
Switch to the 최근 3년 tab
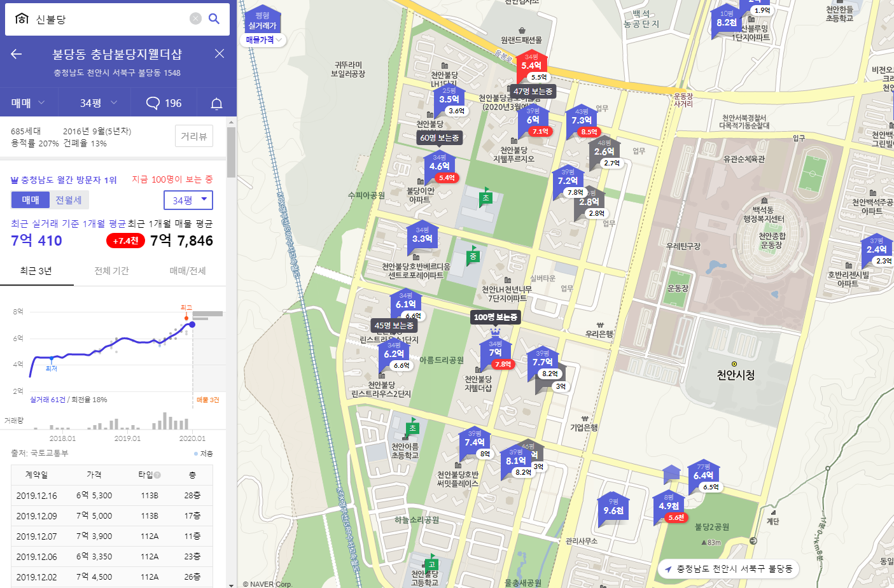point(36,270)
